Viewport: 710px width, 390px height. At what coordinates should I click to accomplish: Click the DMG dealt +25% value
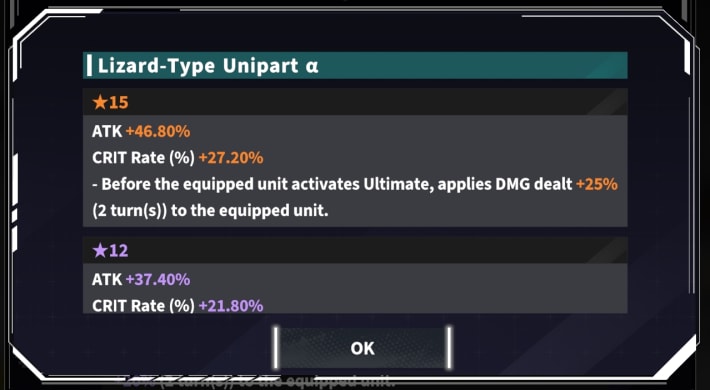[597, 184]
